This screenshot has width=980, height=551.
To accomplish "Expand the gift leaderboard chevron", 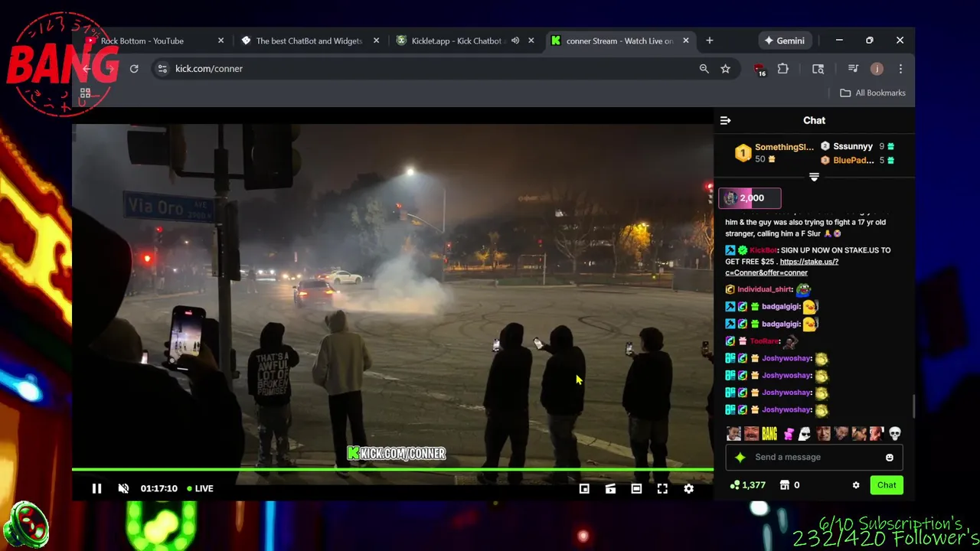I will click(x=814, y=177).
